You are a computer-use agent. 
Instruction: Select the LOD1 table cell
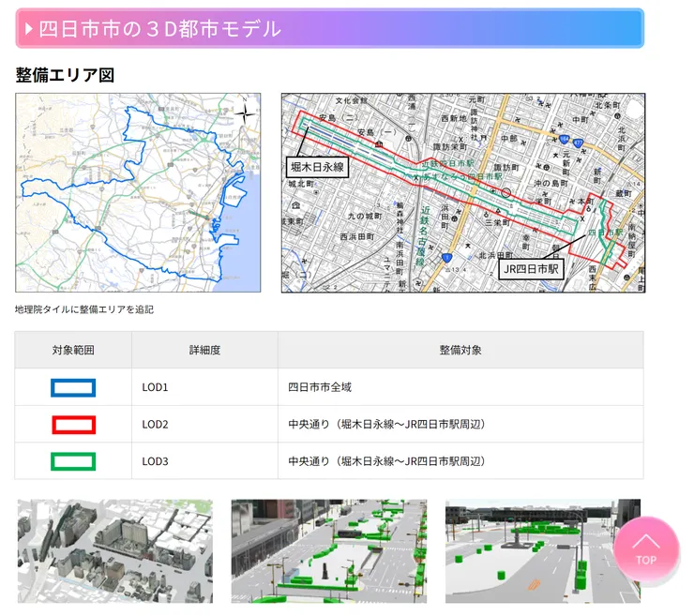(204, 387)
